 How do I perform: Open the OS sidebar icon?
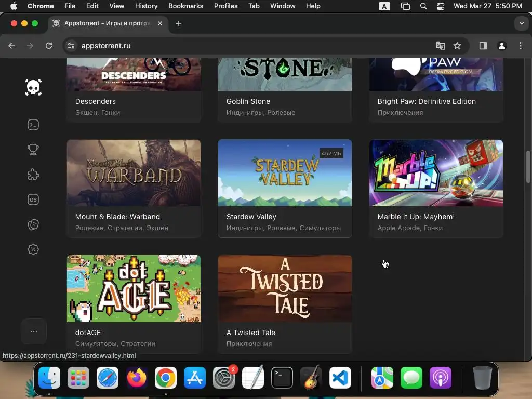(33, 199)
